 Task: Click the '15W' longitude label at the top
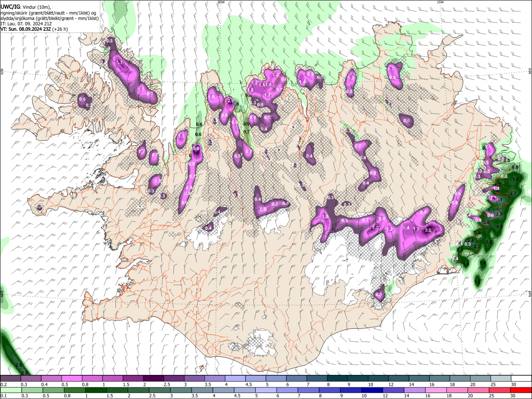440,2
